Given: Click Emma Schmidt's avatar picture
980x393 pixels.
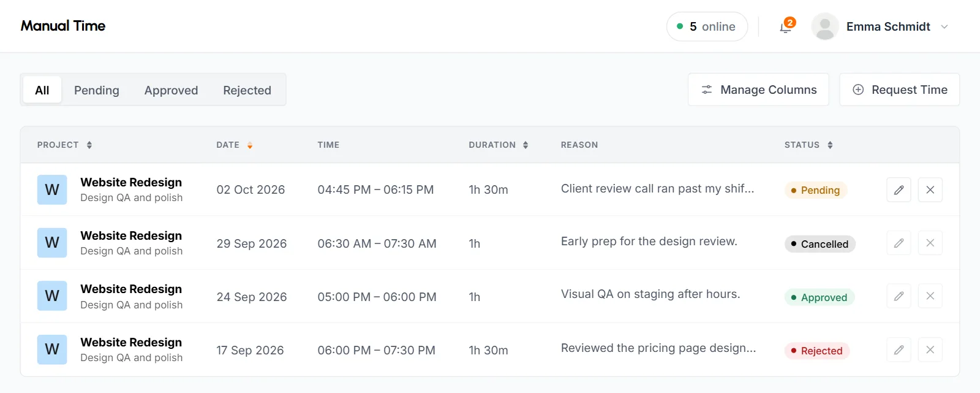Looking at the screenshot, I should point(825,26).
